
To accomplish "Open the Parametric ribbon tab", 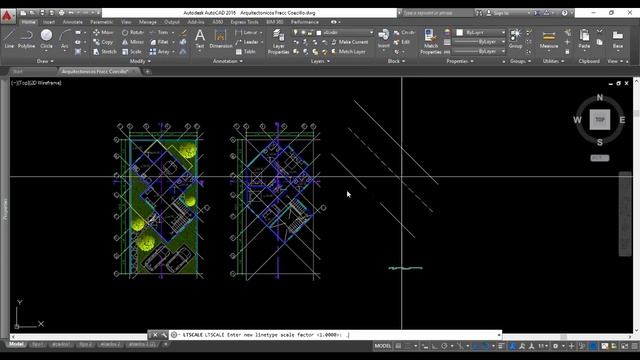I will point(102,22).
